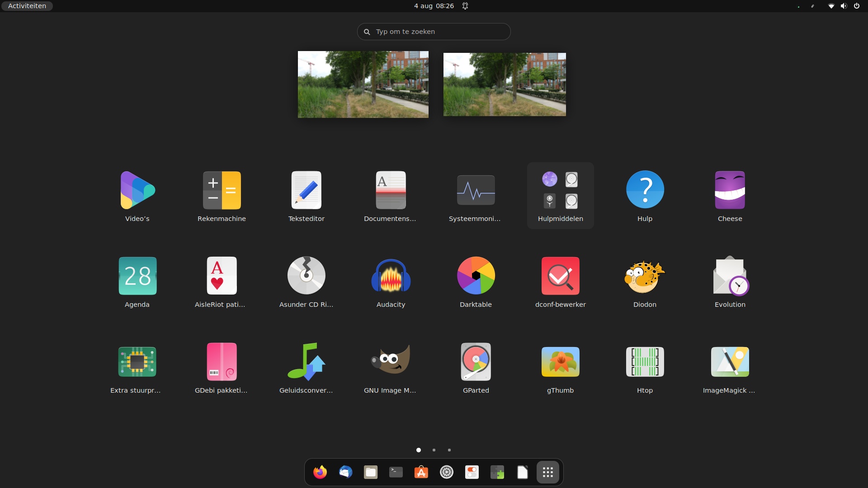The image size is (868, 488).
Task: Open Extensions puzzle icon in the dock
Action: (497, 472)
